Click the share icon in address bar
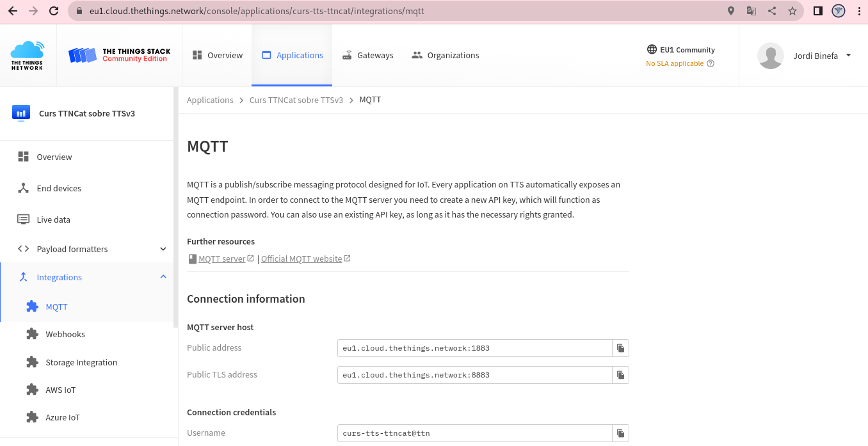The height and width of the screenshot is (446, 868). click(x=772, y=11)
